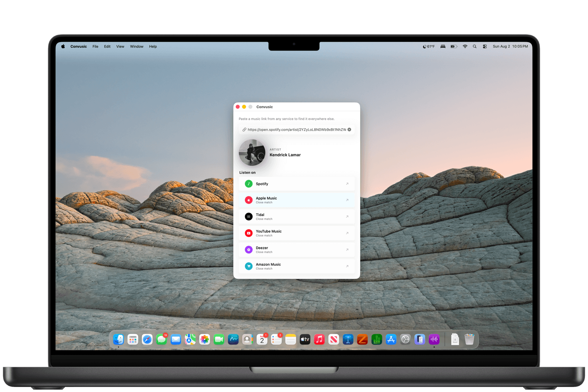Open Apple Music link via its arrow icon
The width and height of the screenshot is (588, 392).
[x=347, y=200]
